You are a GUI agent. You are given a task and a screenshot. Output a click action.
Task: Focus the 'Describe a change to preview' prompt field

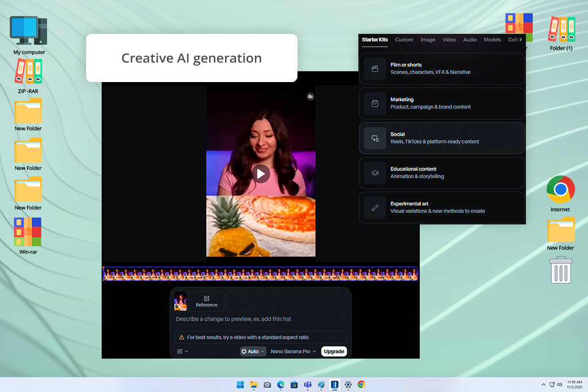tap(260, 319)
